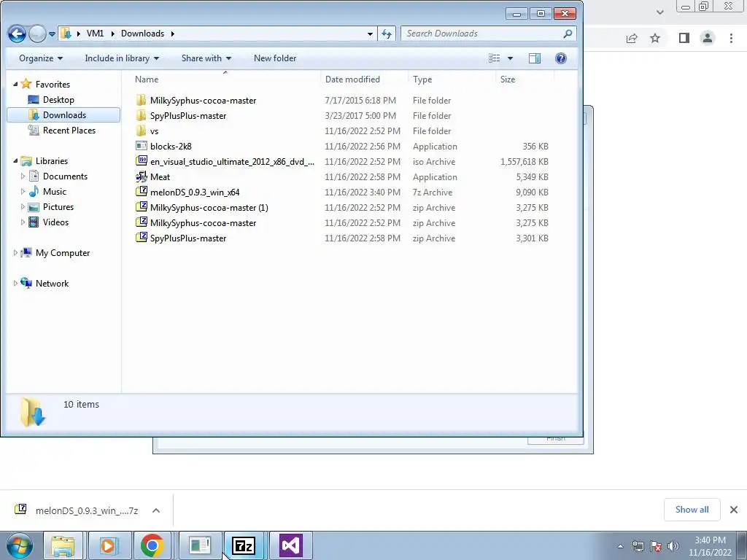Expand the Videos library node
The image size is (747, 560).
[x=23, y=222]
